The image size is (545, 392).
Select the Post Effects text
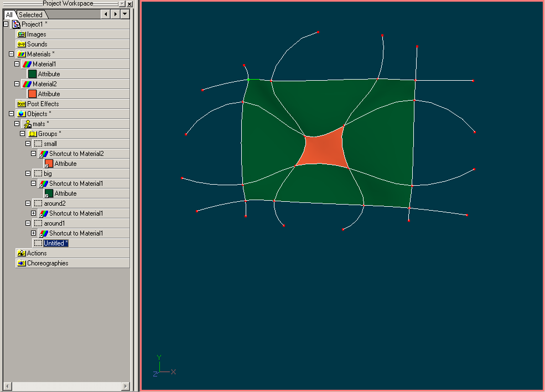[43, 104]
